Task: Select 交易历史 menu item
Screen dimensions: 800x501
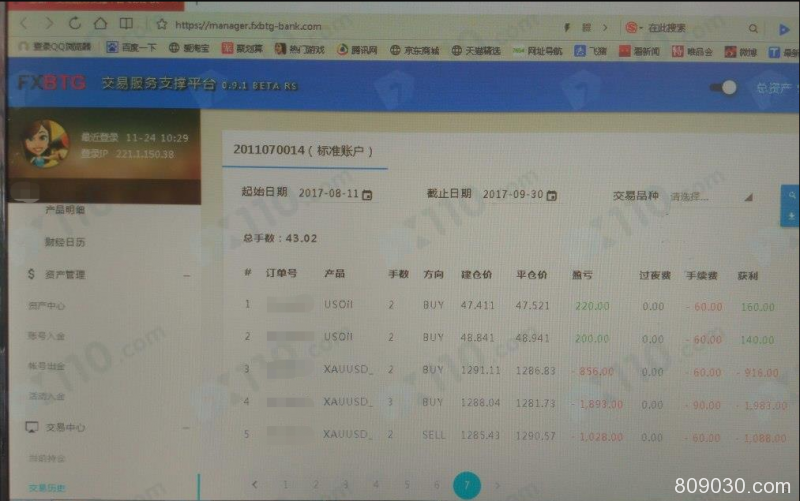Action: click(47, 488)
